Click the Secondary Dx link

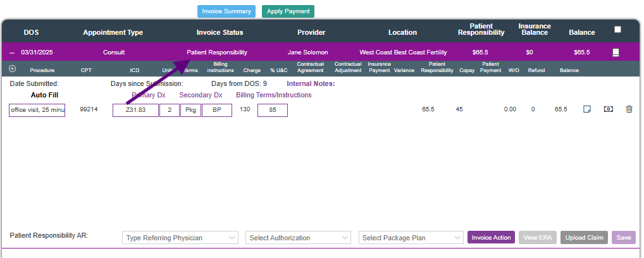(201, 95)
